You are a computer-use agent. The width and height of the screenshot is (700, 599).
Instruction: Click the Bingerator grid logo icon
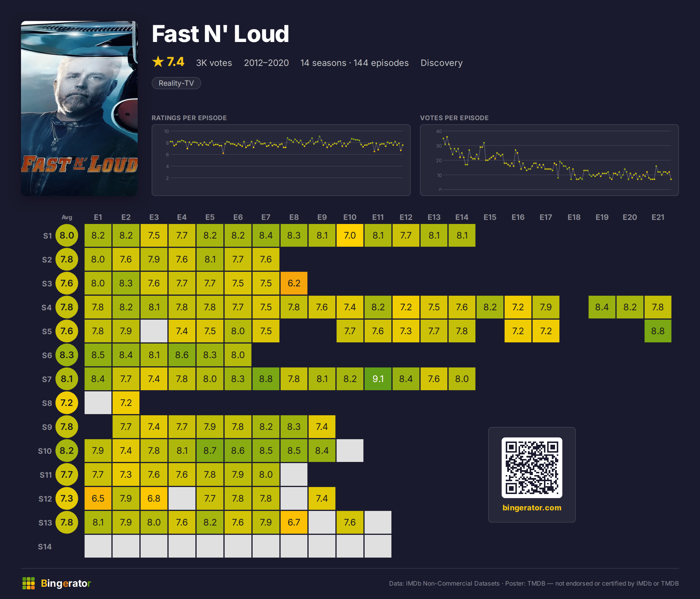pos(28,583)
